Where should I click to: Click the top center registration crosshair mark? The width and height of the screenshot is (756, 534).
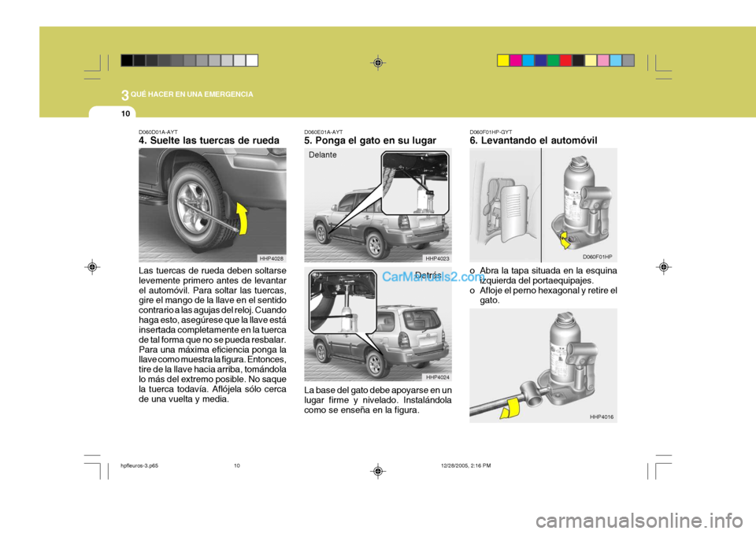click(x=378, y=63)
